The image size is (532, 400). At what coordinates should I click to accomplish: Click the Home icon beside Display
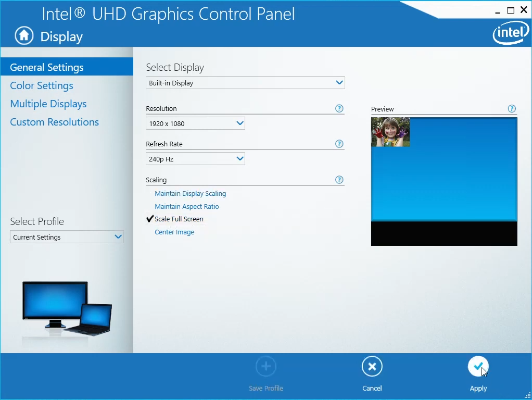pos(24,35)
